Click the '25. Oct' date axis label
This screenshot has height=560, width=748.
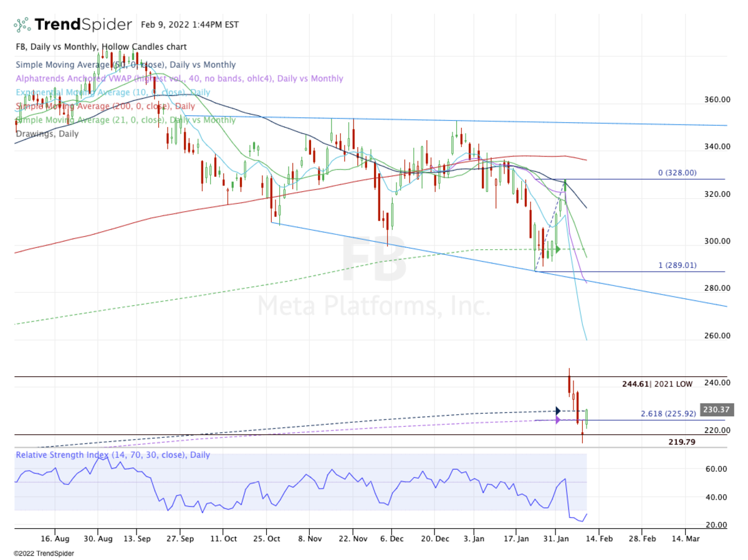point(266,538)
